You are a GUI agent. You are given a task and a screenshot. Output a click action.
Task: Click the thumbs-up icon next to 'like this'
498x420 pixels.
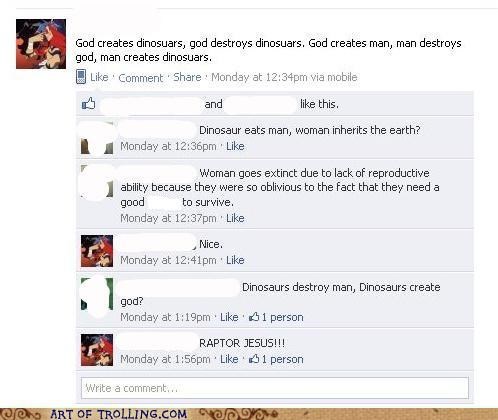click(88, 104)
